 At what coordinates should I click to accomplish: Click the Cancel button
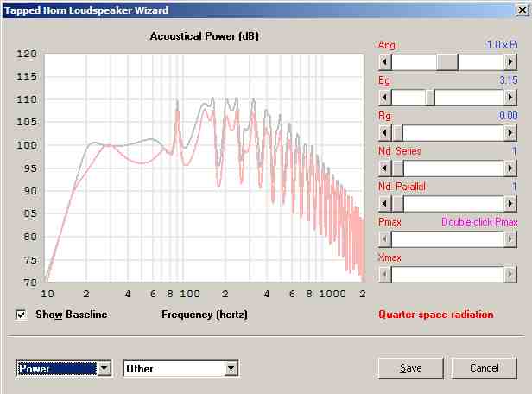pos(484,368)
